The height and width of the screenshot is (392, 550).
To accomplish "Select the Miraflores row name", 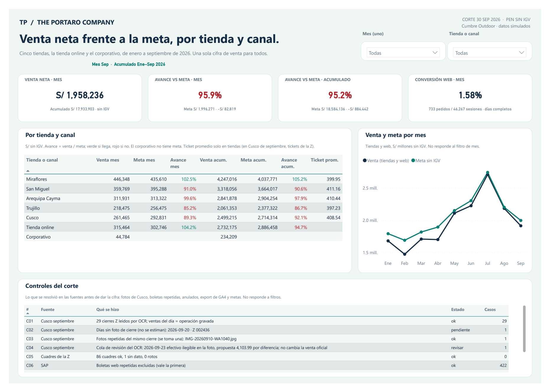I will pos(36,179).
